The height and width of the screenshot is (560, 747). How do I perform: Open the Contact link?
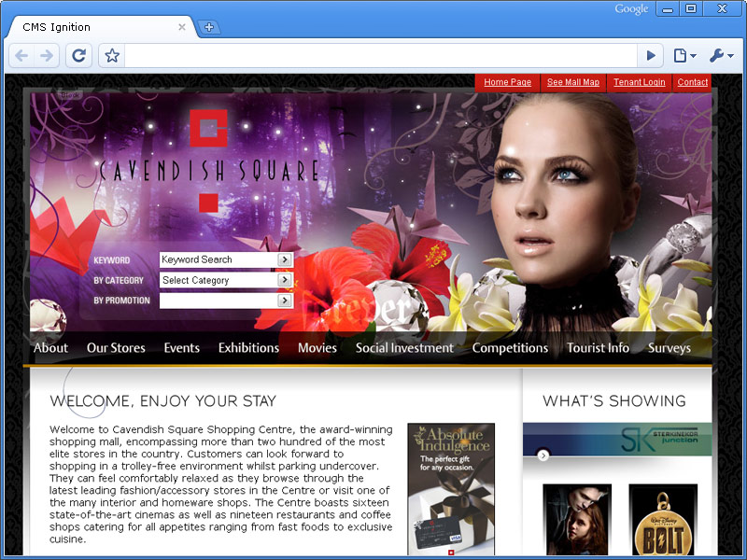pos(692,82)
